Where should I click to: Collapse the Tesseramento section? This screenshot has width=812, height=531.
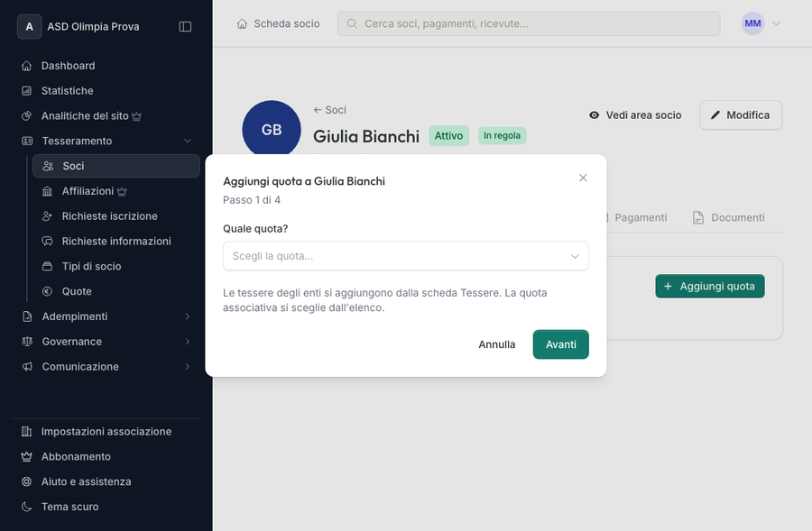[188, 141]
